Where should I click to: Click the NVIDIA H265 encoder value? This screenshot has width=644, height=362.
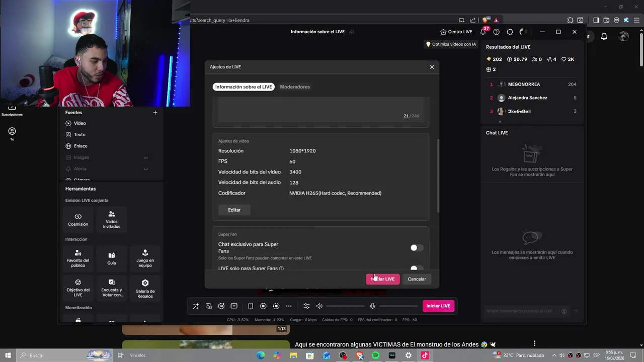pyautogui.click(x=335, y=193)
